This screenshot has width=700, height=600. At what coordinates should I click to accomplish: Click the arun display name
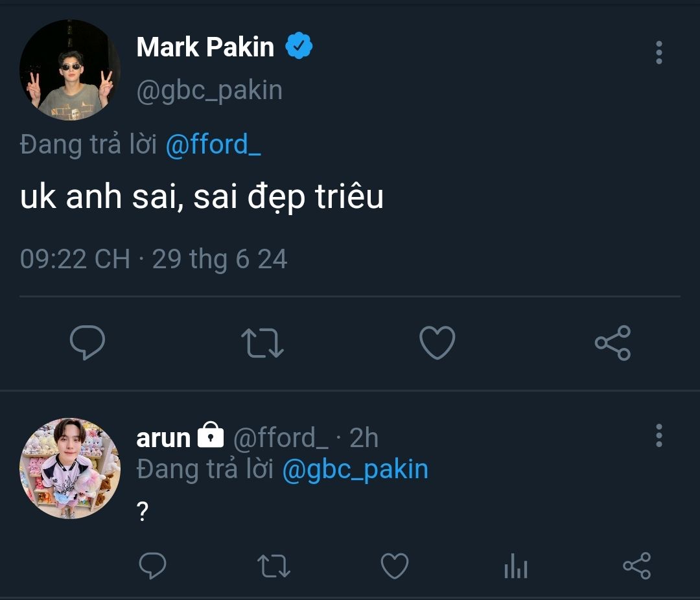point(163,438)
